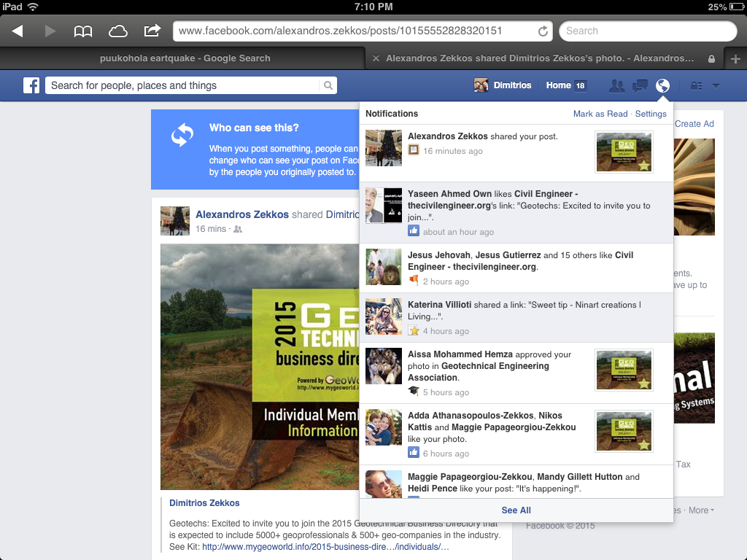Expand the More footer dropdown
Screen dimensions: 747x560
point(701,510)
